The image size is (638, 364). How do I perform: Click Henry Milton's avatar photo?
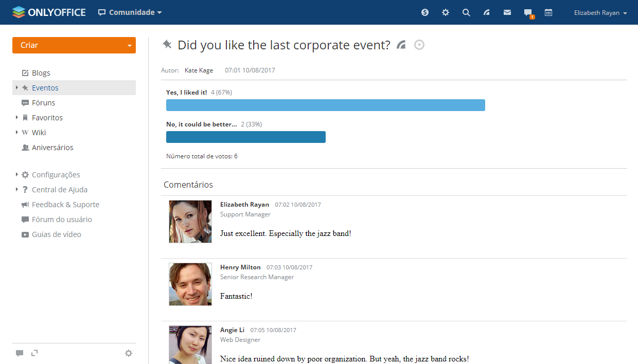tap(190, 284)
